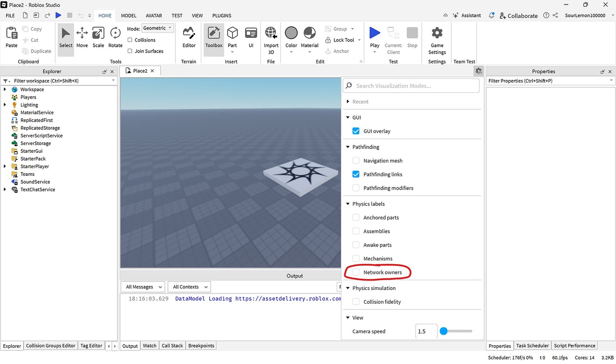Screen dimensions: 616x364
Task: Expand the Workspace tree item
Action: (x=4, y=89)
